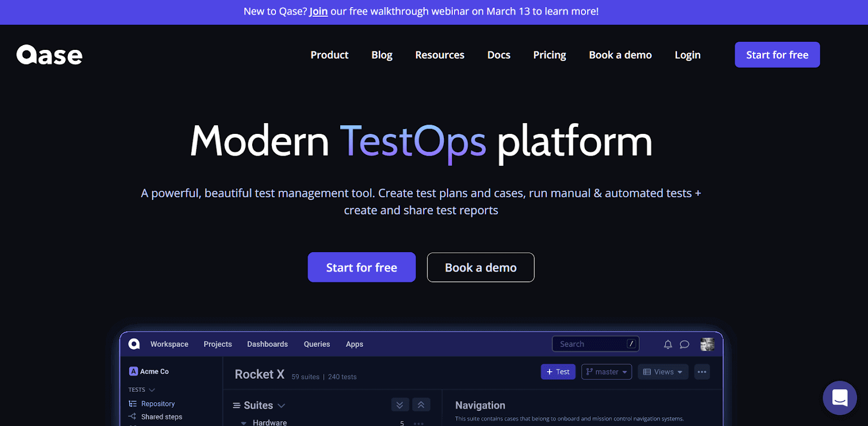
Task: Click the Acme Co workspace icon
Action: [x=133, y=371]
